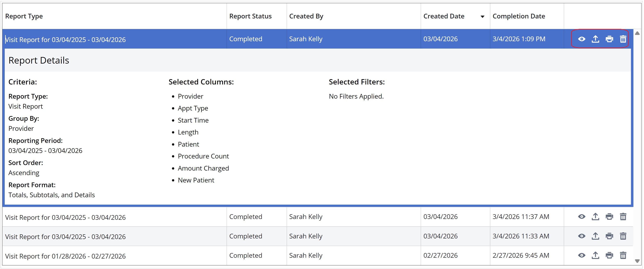This screenshot has height=269, width=644.
Task: Click eye icon on 11:37 AM report
Action: (581, 217)
